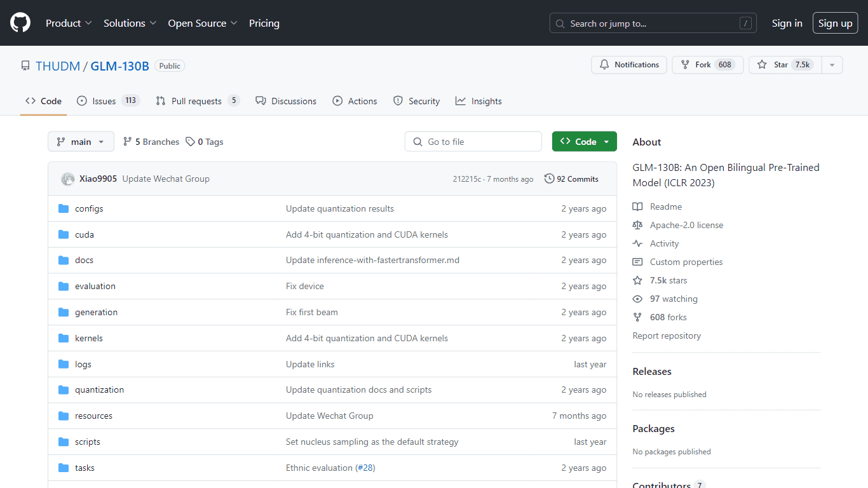This screenshot has width=868, height=488.
Task: Open the Discussions tab
Action: [x=286, y=101]
